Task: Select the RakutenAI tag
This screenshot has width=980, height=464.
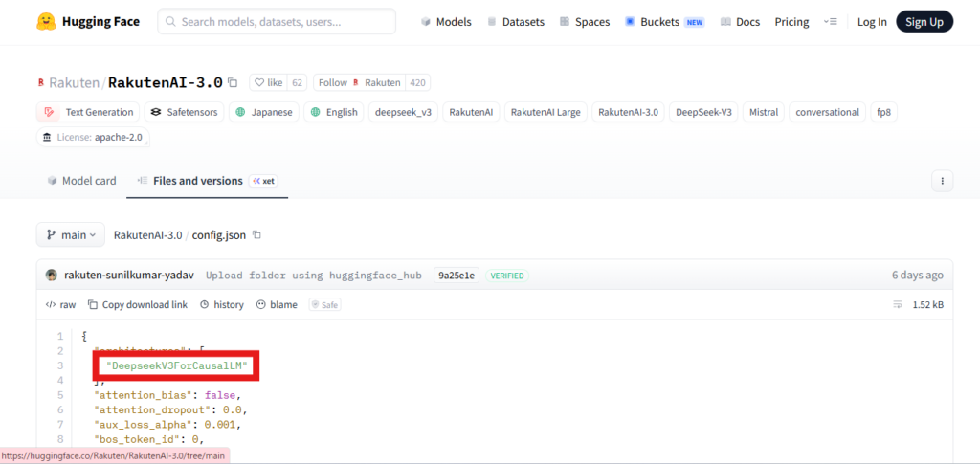Action: [471, 112]
